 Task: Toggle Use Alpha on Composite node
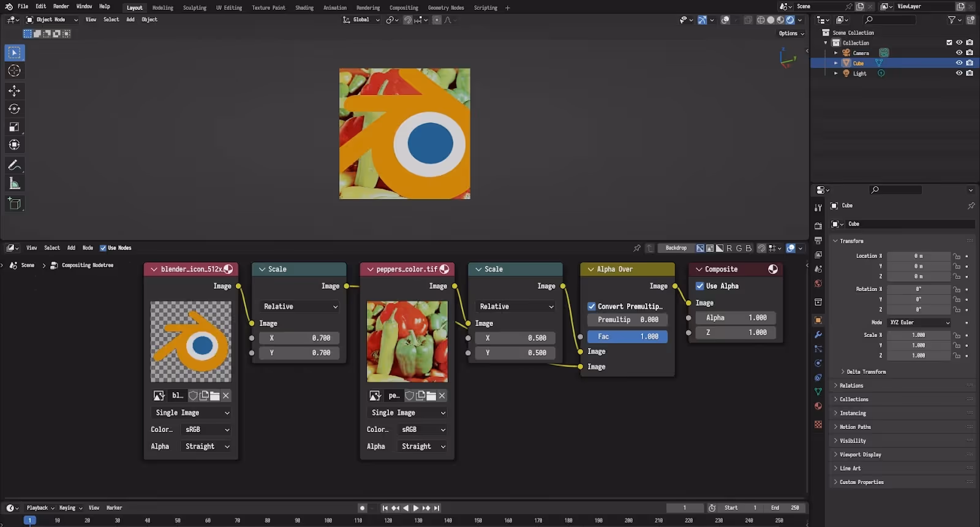[x=700, y=286]
